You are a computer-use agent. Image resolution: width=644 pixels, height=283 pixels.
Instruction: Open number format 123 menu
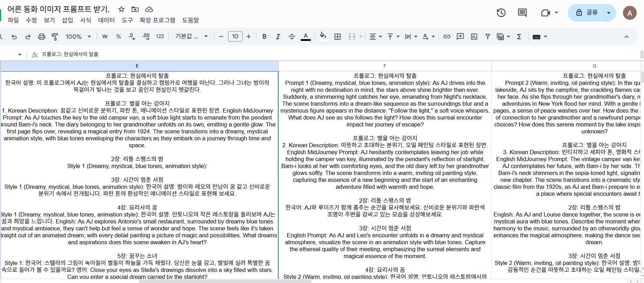(160, 37)
